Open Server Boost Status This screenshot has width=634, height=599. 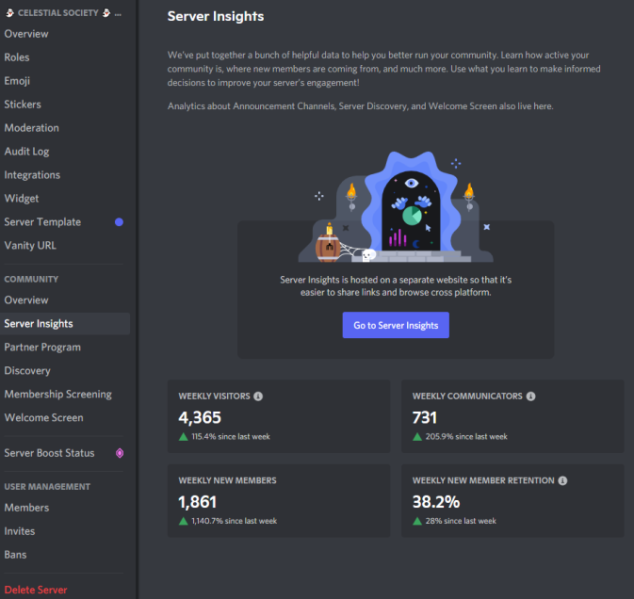coord(49,453)
